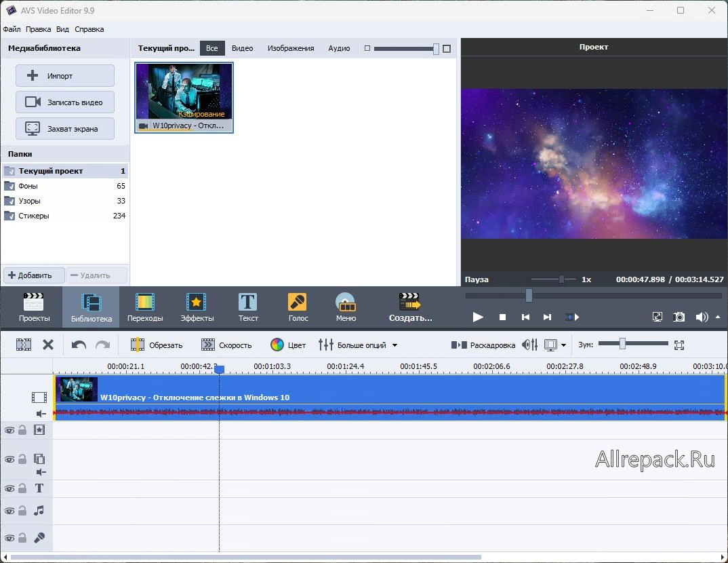This screenshot has height=563, width=728.
Task: Open the Текст tool
Action: point(248,307)
